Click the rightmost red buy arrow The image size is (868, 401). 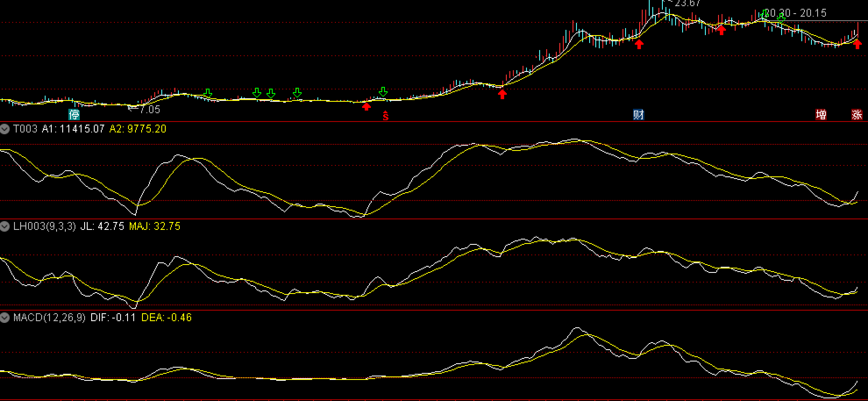pyautogui.click(x=857, y=44)
